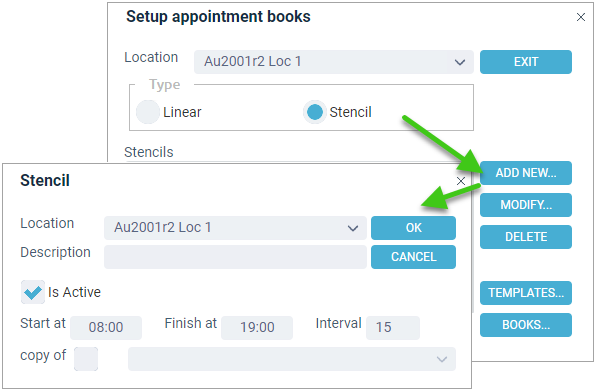The image size is (594, 389).
Task: Open the TEMPLATES... dialog
Action: 526,293
